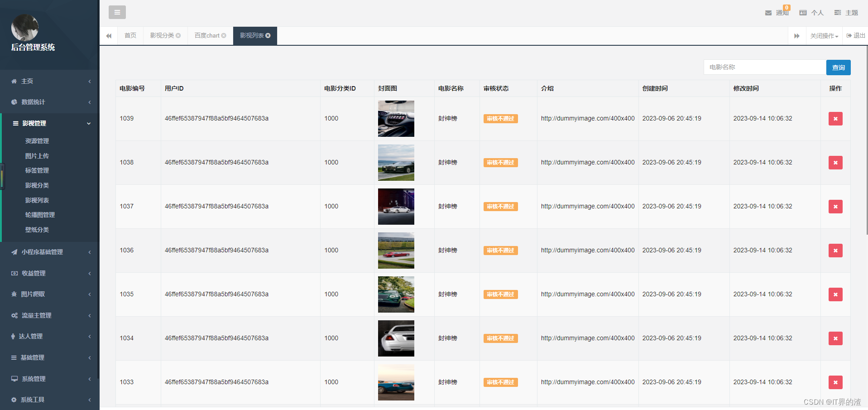Open the 主题 theme settings
The image size is (868, 410).
click(x=846, y=13)
